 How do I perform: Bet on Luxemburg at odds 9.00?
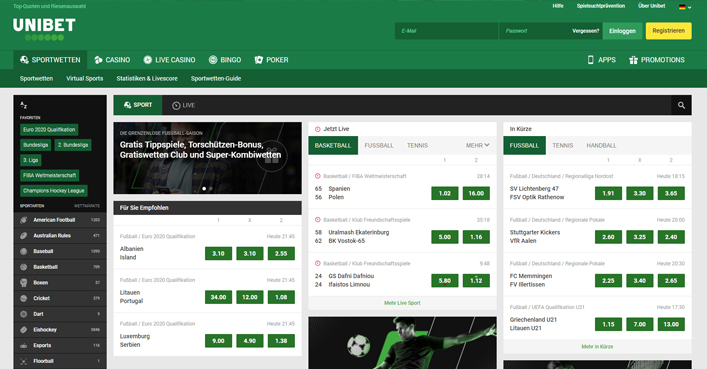(218, 341)
